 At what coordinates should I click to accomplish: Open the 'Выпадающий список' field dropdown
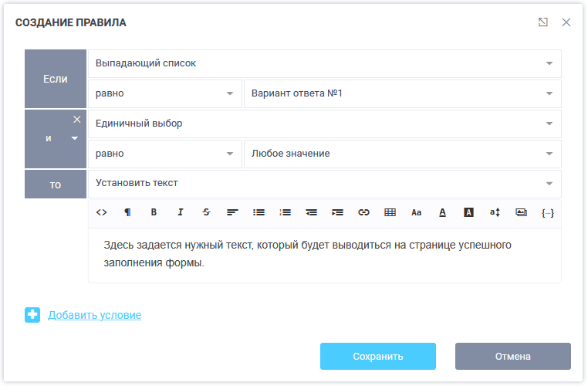pos(325,63)
